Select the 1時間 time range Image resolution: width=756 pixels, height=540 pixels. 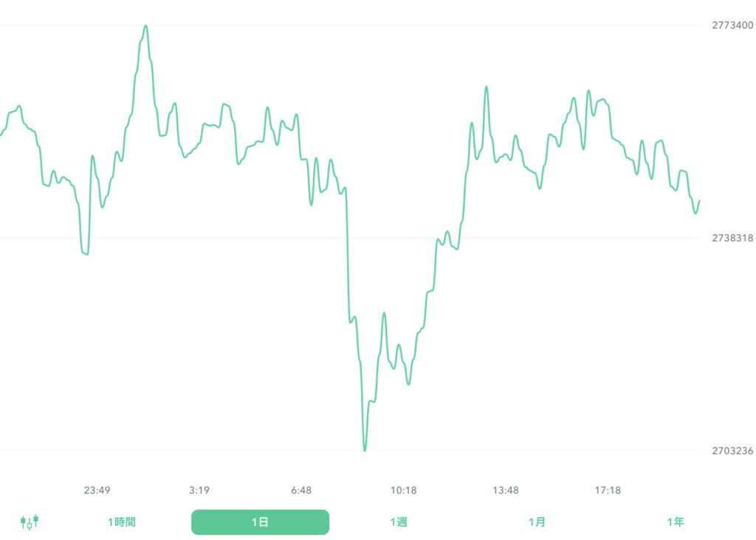(x=121, y=521)
